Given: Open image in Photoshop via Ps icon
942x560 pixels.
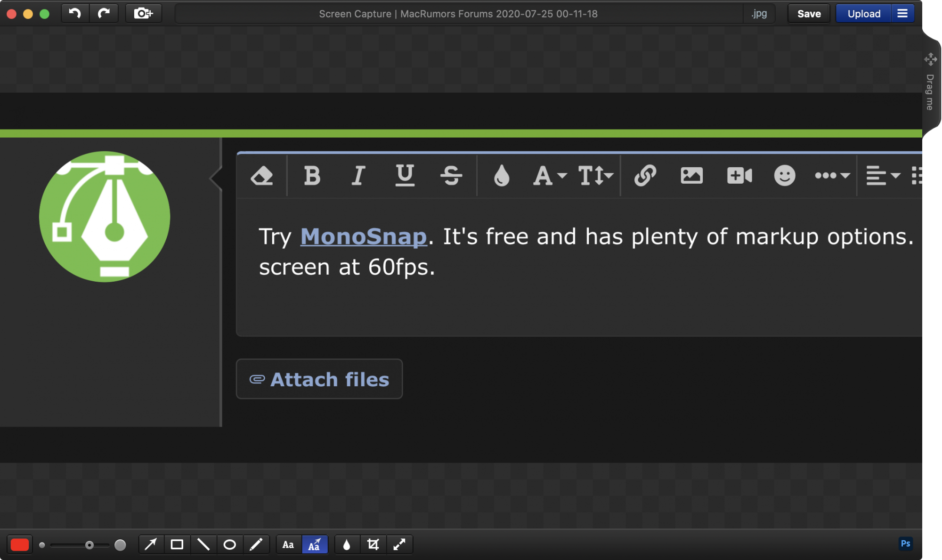Looking at the screenshot, I should coord(905,544).
